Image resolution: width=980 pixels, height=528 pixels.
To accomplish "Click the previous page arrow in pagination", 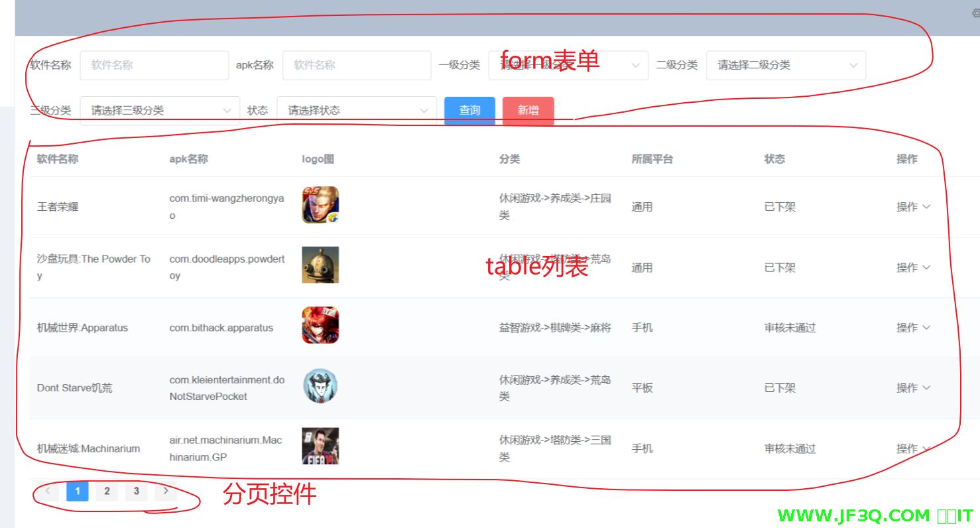I will pos(47,491).
